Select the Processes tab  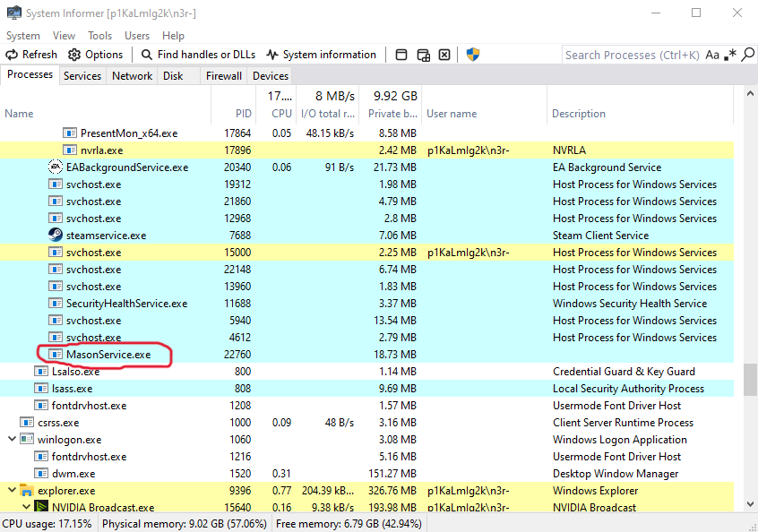(x=30, y=74)
